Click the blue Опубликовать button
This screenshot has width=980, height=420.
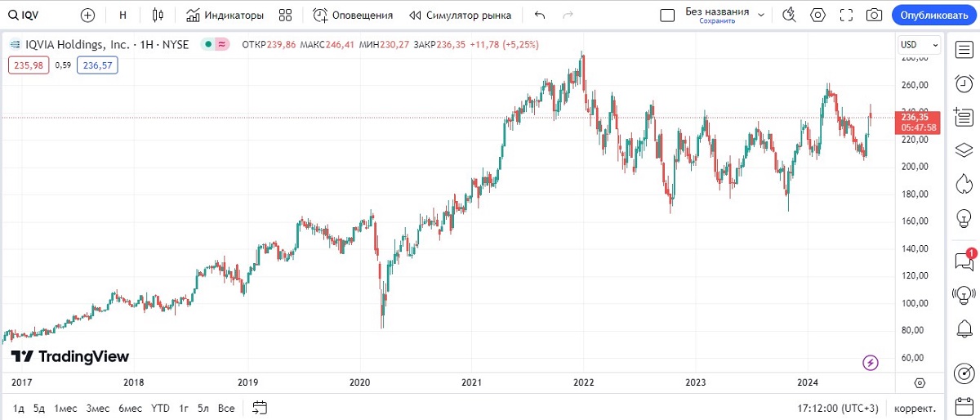tap(934, 15)
